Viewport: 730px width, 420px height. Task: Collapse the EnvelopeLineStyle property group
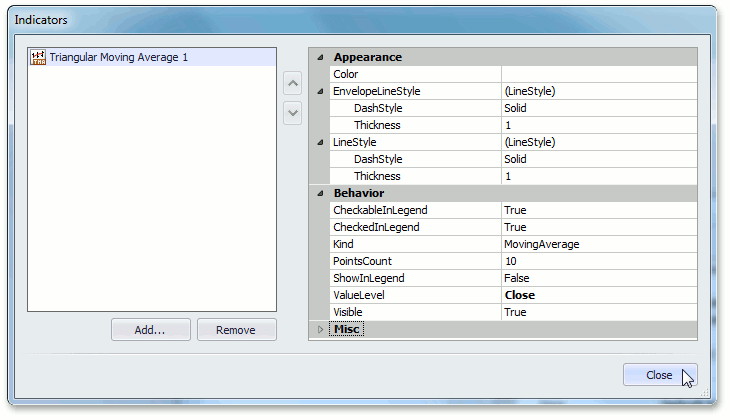coord(320,91)
